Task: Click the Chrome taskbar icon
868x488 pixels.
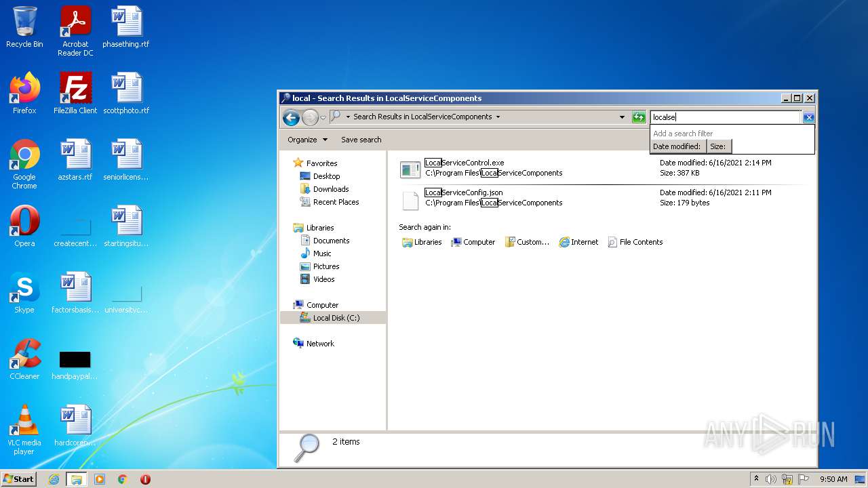Action: click(122, 479)
